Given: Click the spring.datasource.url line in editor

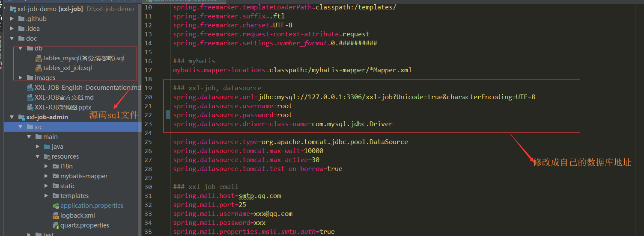Looking at the screenshot, I should click(354, 97).
